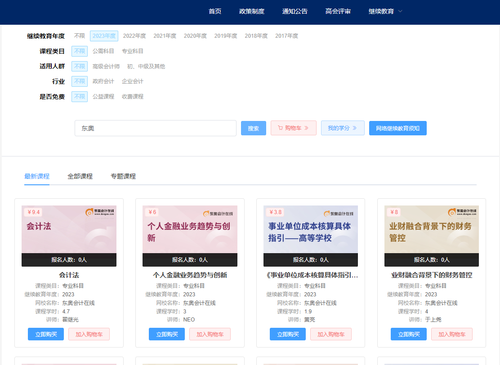This screenshot has height=365, width=500.
Task: Click the ¥3.8 price tag on 事业单位 card
Action: pos(275,212)
